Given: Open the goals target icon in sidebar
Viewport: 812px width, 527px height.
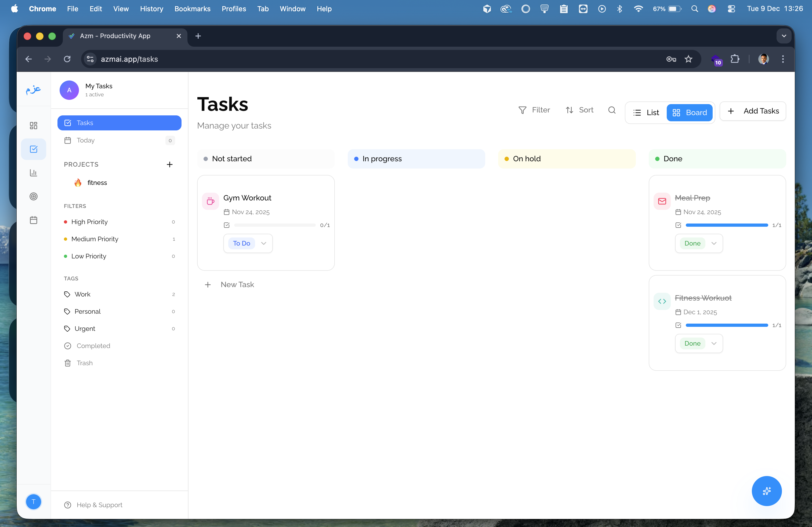Looking at the screenshot, I should point(34,196).
